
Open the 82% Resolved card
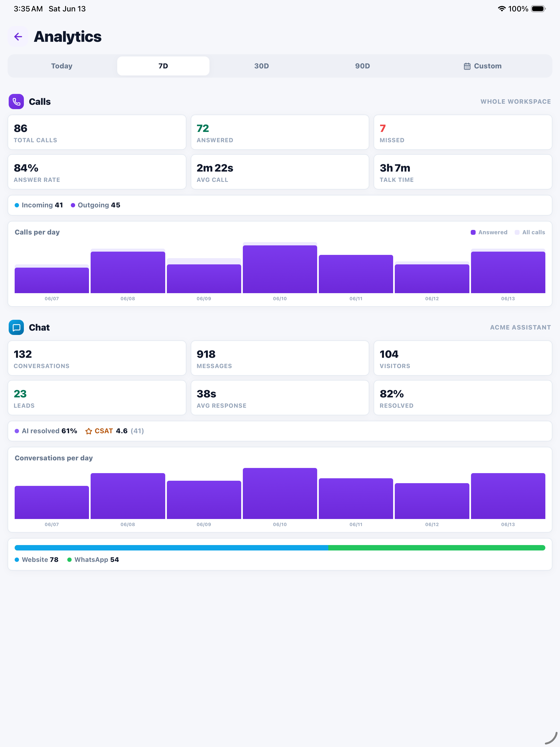tap(463, 398)
